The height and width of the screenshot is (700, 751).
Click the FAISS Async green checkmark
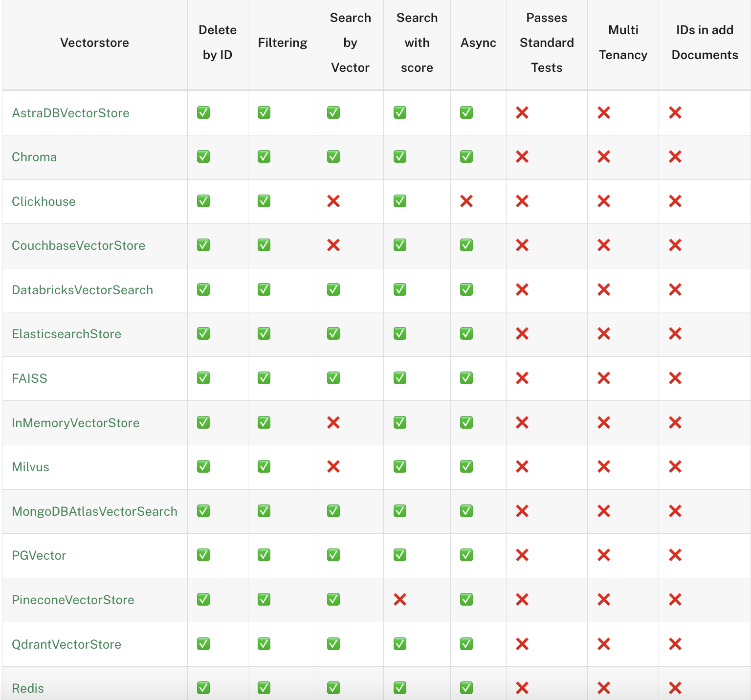[x=466, y=378]
